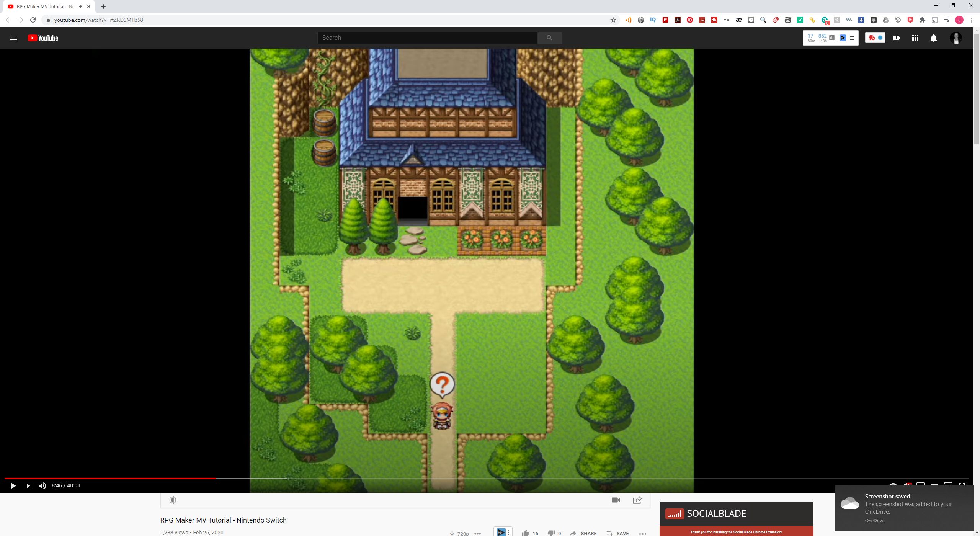Open the more options dots right of 720p
Screen dimensions: 980x536
point(477,533)
